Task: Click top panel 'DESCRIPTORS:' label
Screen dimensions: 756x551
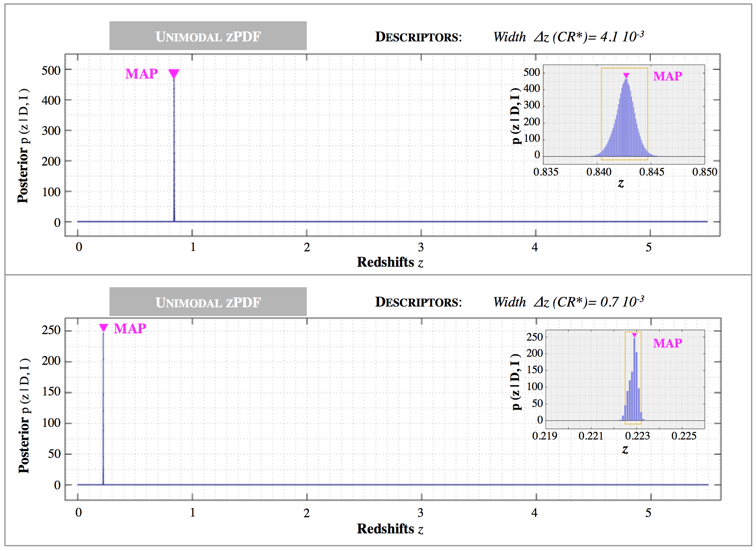Action: [x=419, y=37]
